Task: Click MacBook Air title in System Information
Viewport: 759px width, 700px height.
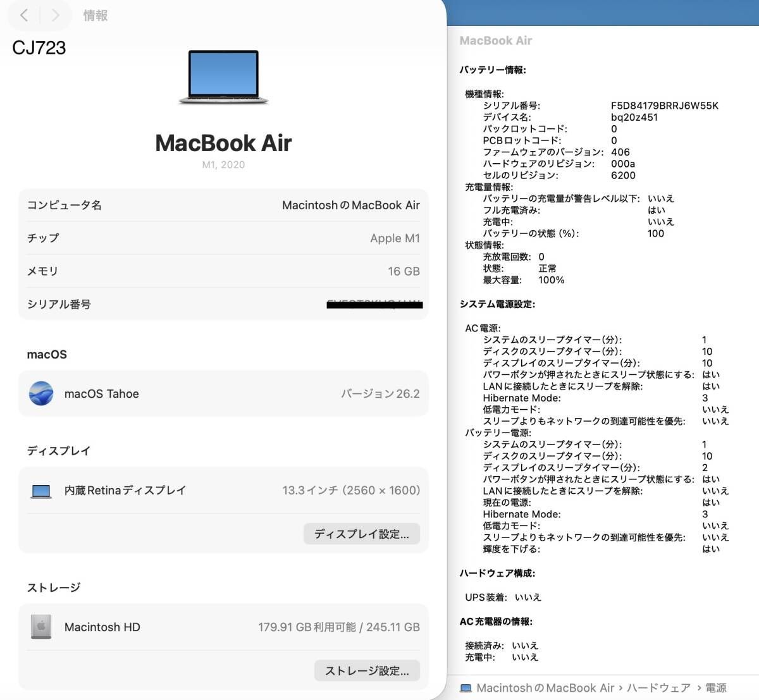Action: (x=496, y=40)
